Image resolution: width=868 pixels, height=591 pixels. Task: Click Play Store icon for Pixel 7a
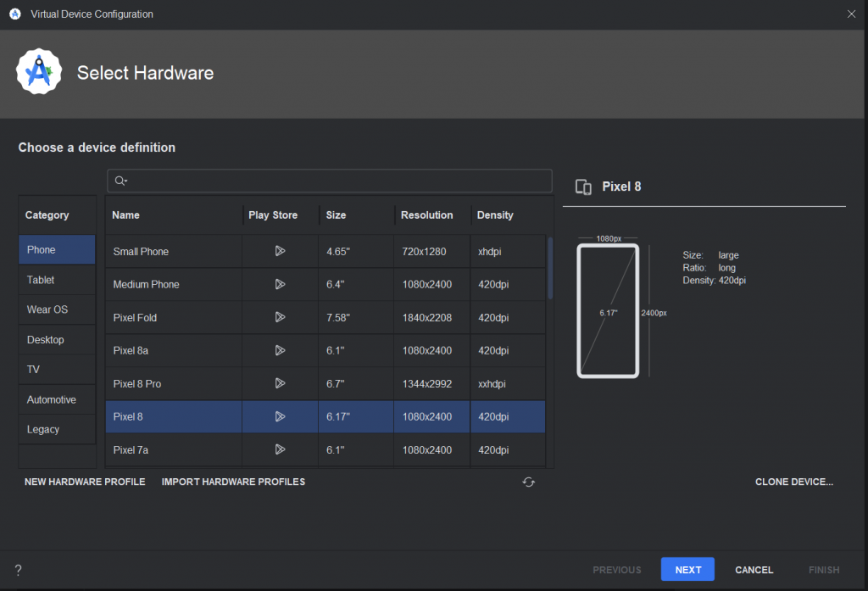tap(280, 449)
